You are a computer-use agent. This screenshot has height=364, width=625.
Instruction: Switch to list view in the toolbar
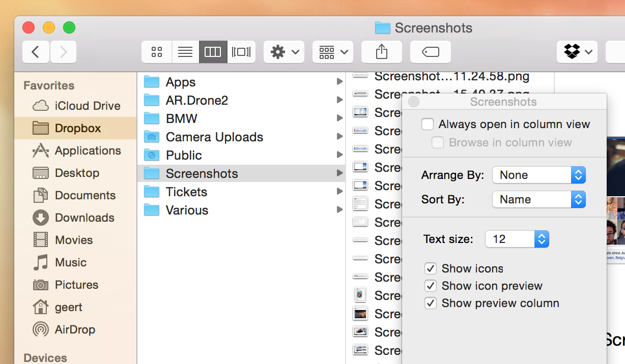[x=185, y=52]
